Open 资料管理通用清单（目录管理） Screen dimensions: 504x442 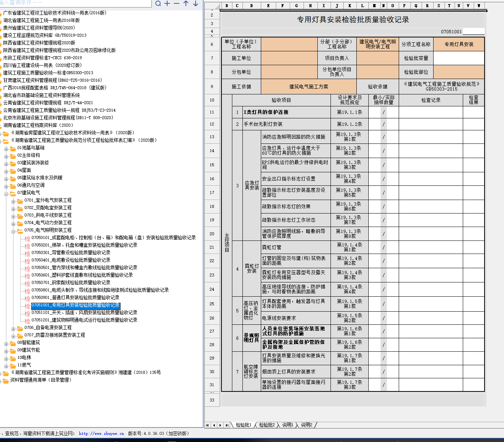(40, 380)
